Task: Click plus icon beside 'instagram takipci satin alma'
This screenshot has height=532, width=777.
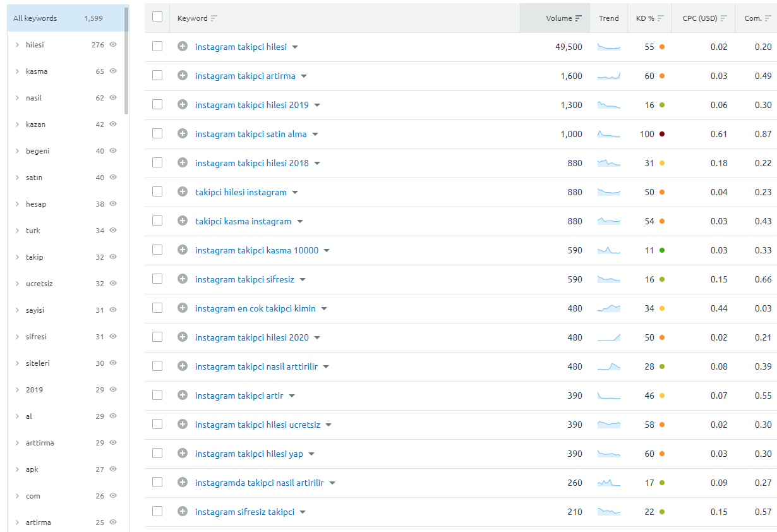Action: coord(183,134)
